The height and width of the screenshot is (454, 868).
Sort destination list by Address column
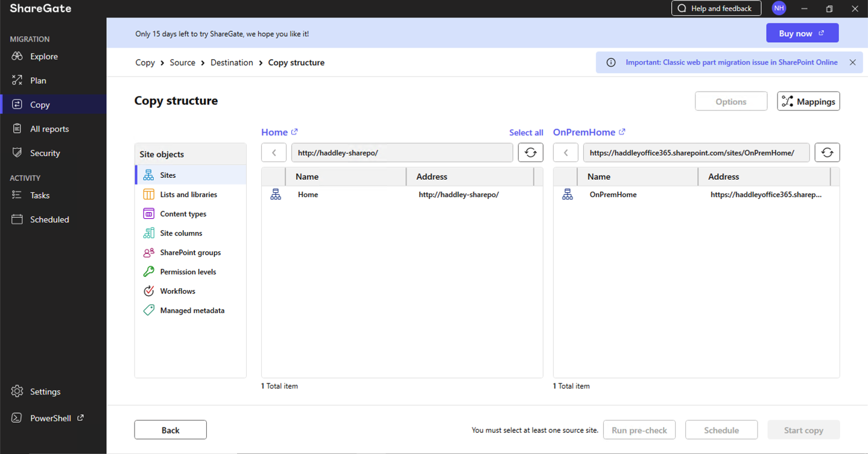pos(764,177)
